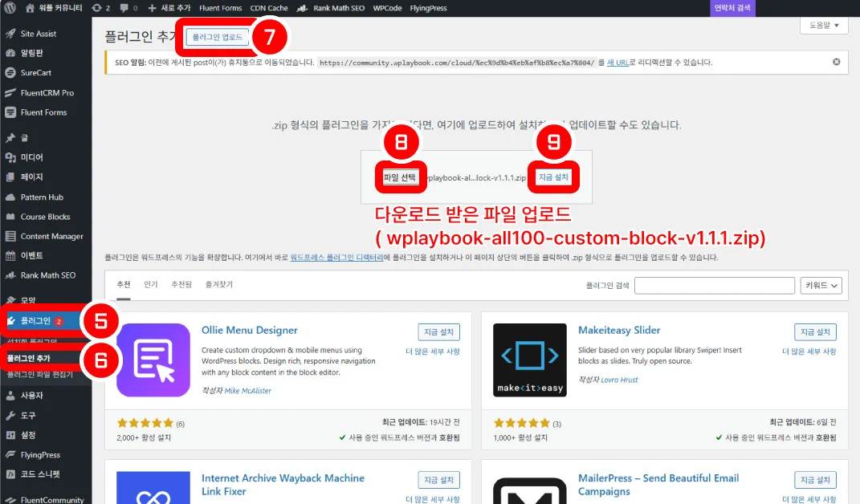Click the 파일 선택 file chooser button

point(400,177)
